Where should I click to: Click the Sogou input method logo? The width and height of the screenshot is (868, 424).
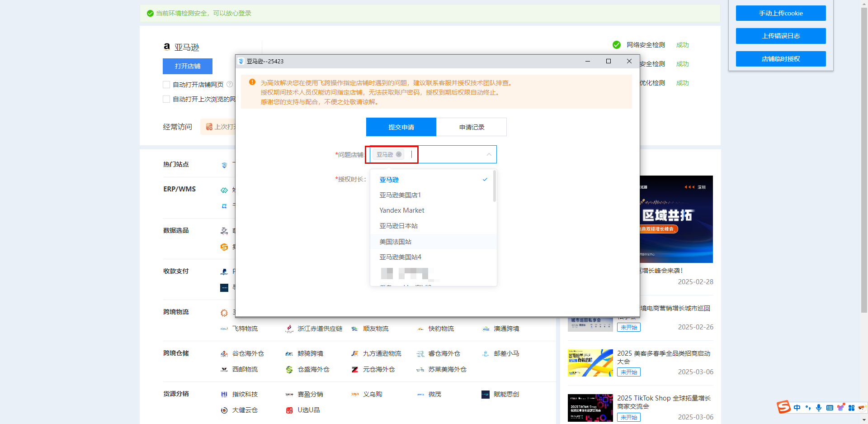[x=783, y=407]
